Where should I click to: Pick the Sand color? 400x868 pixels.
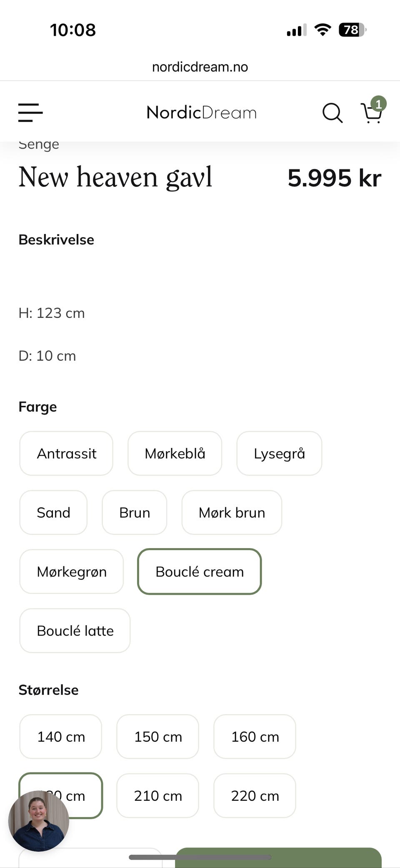click(x=53, y=513)
